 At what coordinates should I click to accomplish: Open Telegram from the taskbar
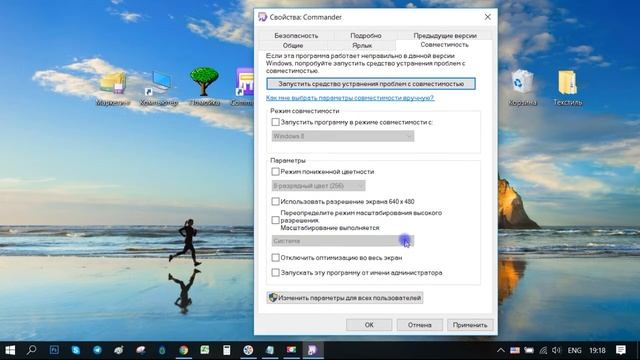click(97, 350)
